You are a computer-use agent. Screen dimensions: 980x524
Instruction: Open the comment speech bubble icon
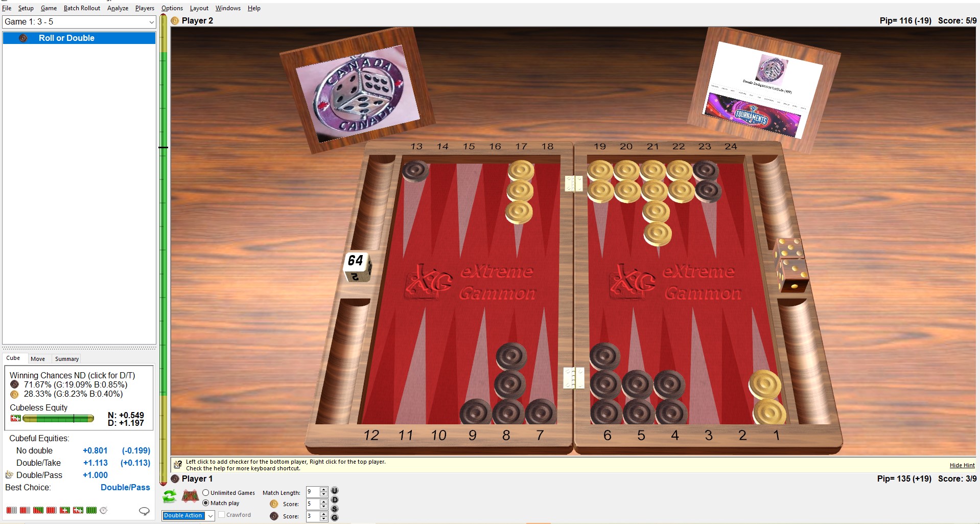click(144, 511)
